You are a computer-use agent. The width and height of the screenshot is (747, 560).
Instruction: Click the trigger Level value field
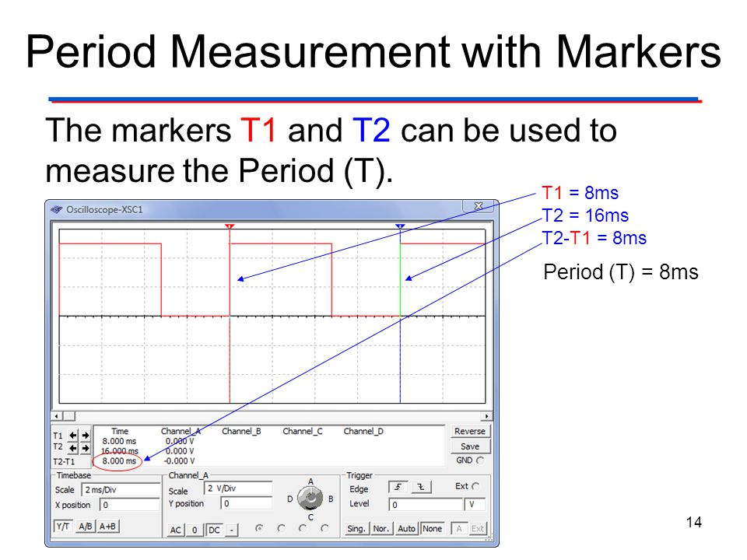coord(426,504)
